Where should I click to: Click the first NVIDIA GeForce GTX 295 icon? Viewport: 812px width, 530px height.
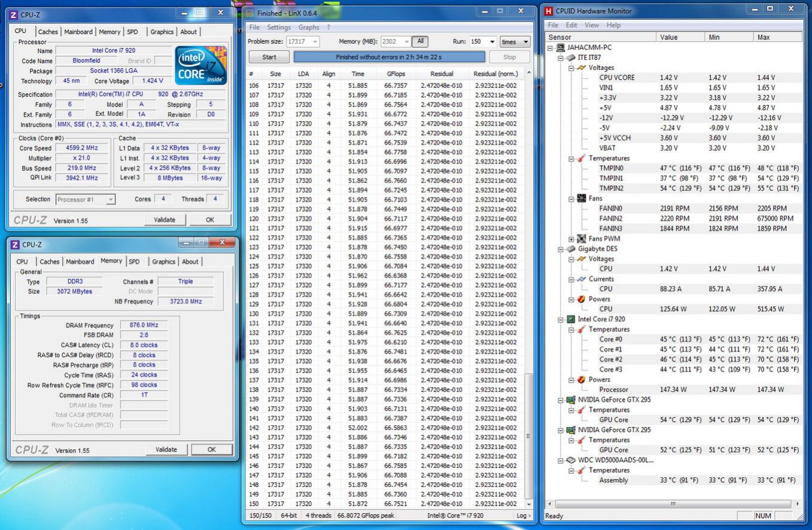tap(570, 400)
